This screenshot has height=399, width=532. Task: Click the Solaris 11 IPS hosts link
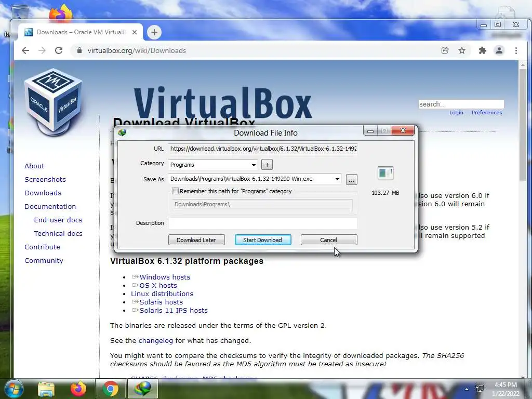point(174,311)
